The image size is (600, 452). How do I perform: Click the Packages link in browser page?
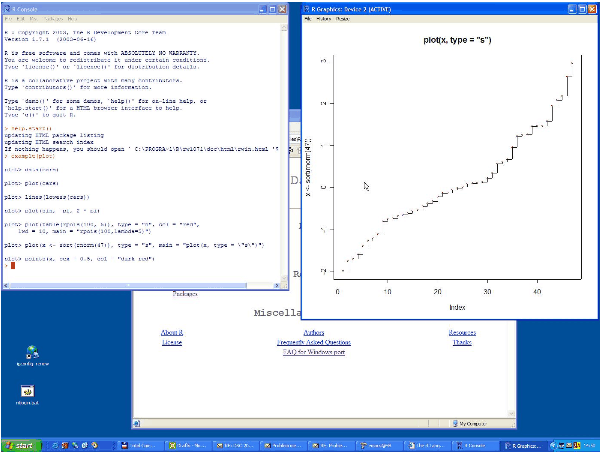(x=185, y=295)
